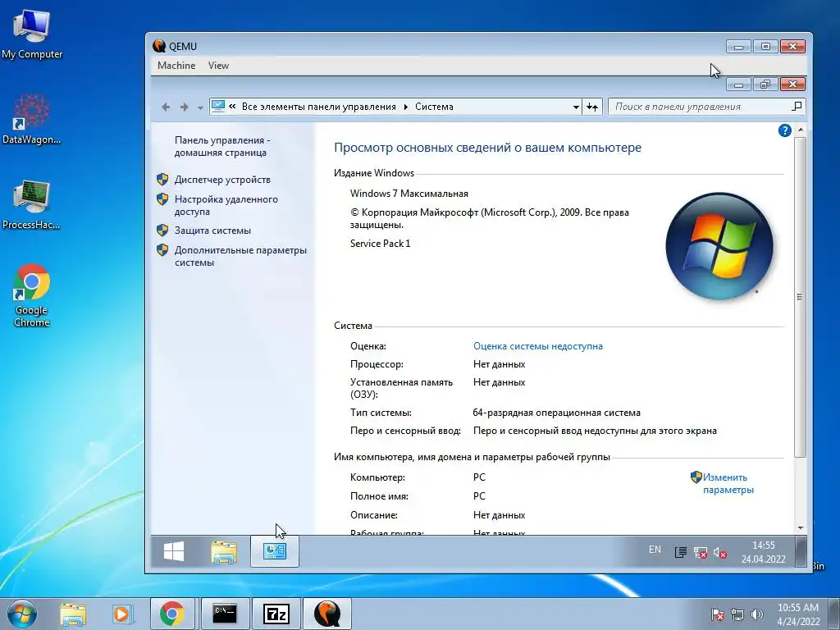The height and width of the screenshot is (630, 840).
Task: Open My Computer desktop icon
Action: 32,34
